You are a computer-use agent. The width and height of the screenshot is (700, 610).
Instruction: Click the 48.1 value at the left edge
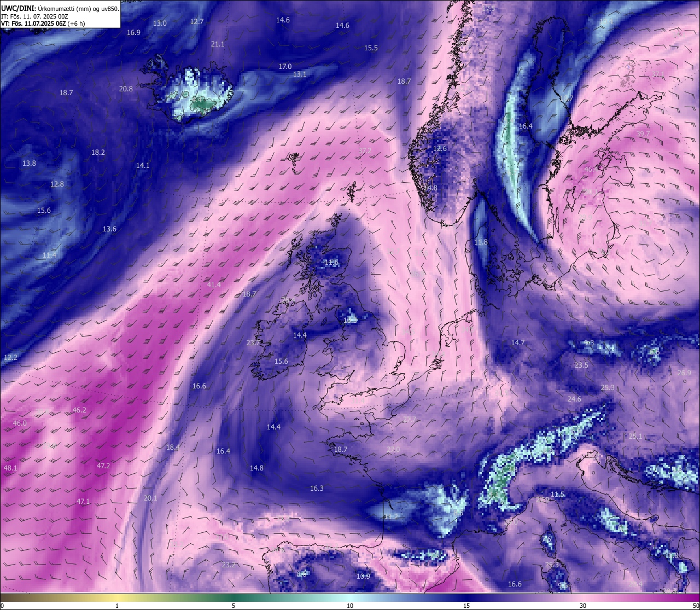(10, 468)
